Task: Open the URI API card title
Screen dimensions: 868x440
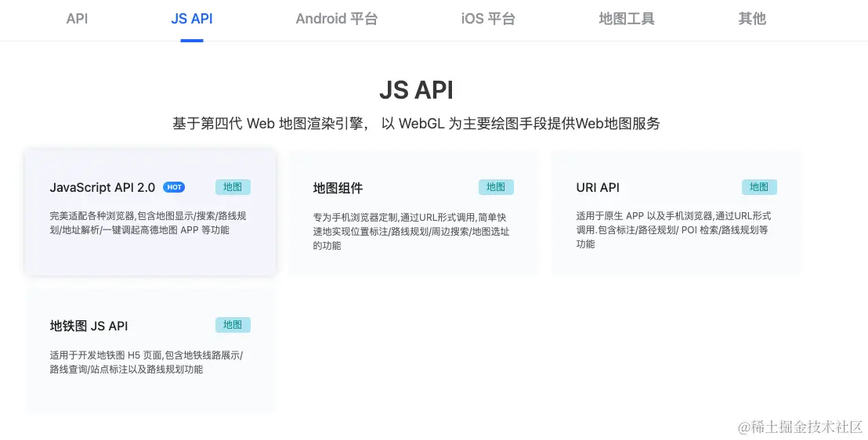Action: [598, 188]
